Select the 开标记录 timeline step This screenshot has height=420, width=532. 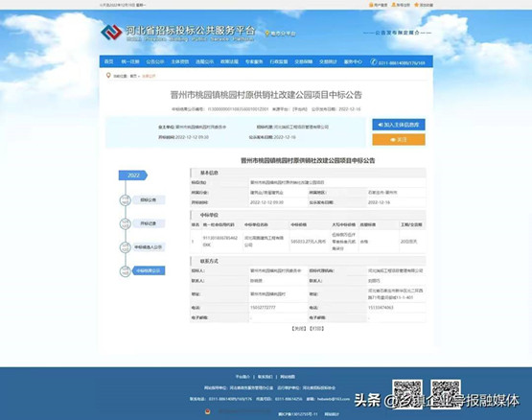click(x=149, y=223)
